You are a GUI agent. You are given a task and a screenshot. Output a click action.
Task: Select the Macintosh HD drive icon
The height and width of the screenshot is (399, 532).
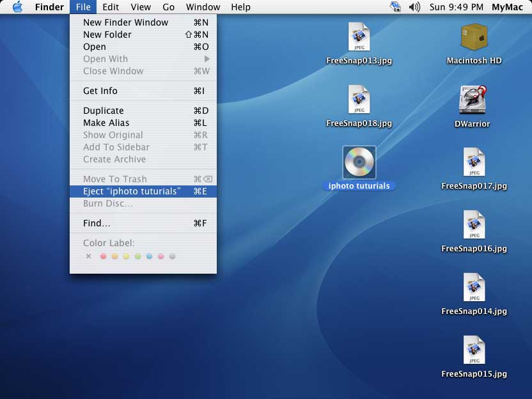coord(474,38)
